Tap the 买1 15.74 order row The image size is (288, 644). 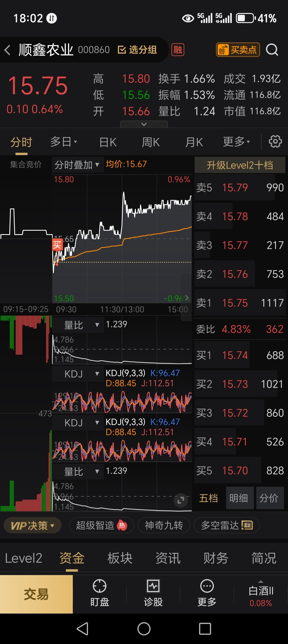tap(240, 355)
